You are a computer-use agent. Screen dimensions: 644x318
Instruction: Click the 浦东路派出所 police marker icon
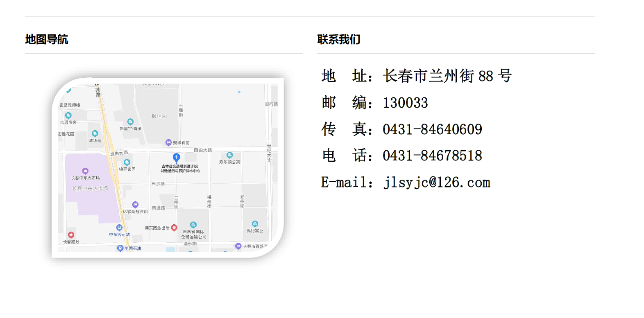point(174,228)
